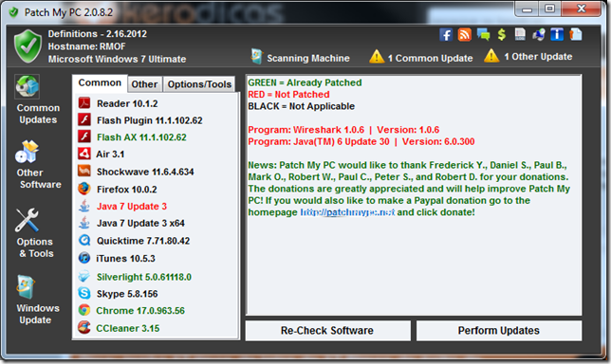Click the Silverlight icon
Viewport: 611px width, 364px height.
click(x=84, y=277)
